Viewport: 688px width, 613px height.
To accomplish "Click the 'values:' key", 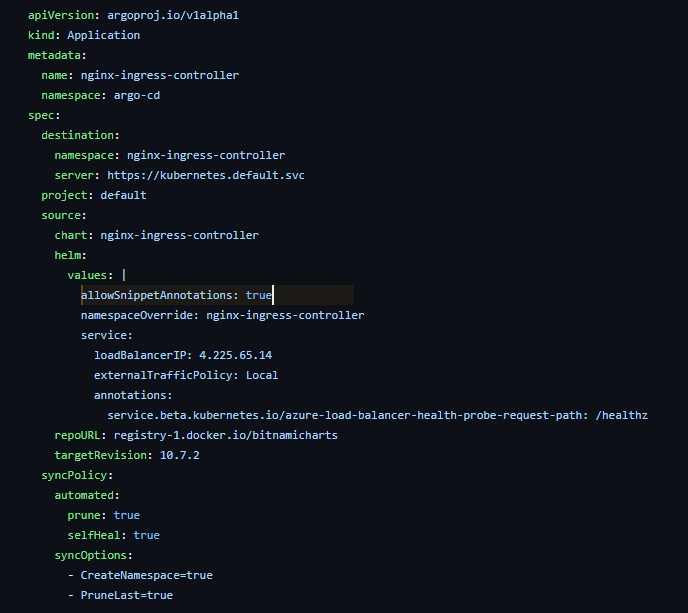I will (x=90, y=275).
